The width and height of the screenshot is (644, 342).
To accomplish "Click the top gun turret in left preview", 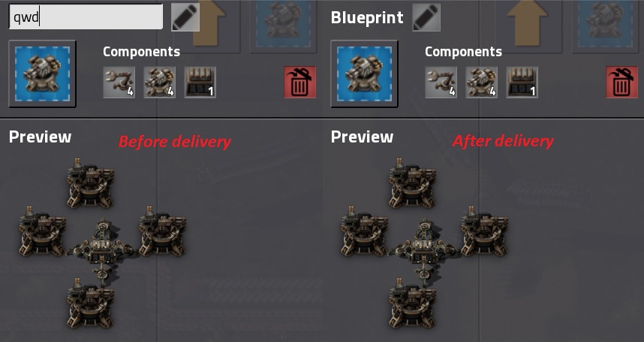I will pos(91,183).
